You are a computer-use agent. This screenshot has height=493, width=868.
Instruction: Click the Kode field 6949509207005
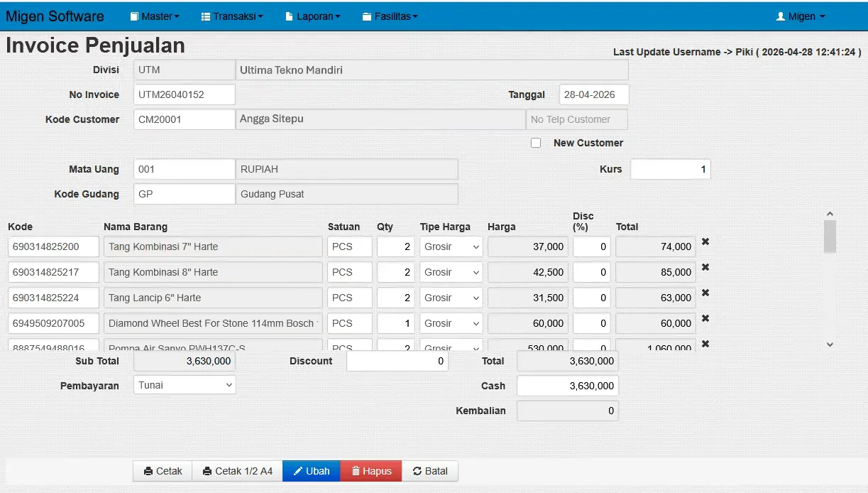(54, 323)
